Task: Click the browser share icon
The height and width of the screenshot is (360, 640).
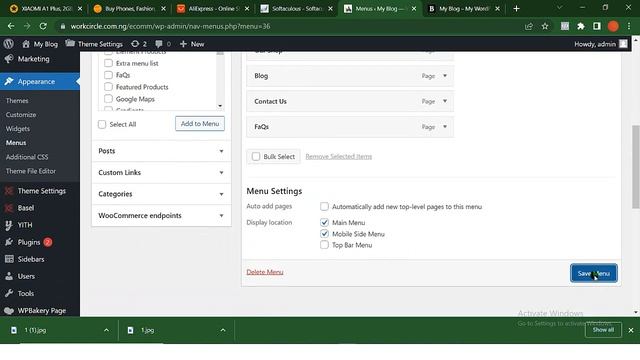Action: click(529, 26)
